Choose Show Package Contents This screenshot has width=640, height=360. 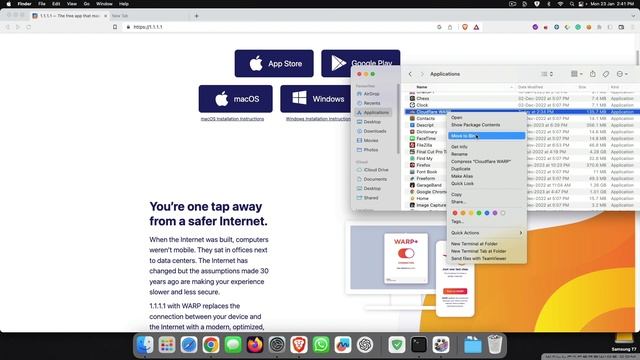tap(475, 125)
